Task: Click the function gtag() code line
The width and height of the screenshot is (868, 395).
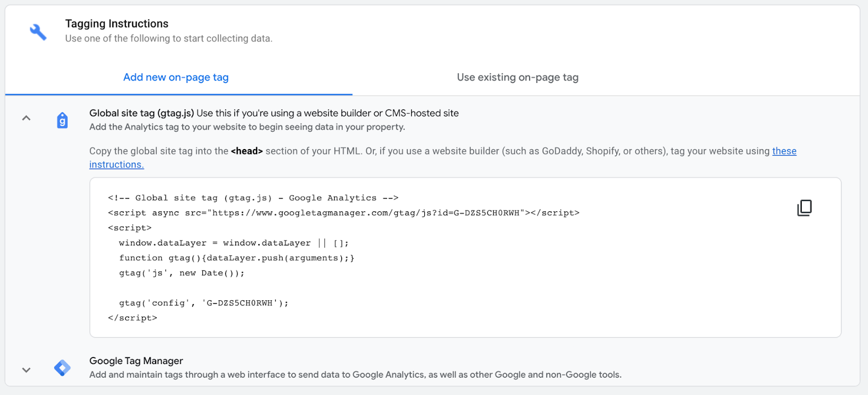Action: (237, 258)
